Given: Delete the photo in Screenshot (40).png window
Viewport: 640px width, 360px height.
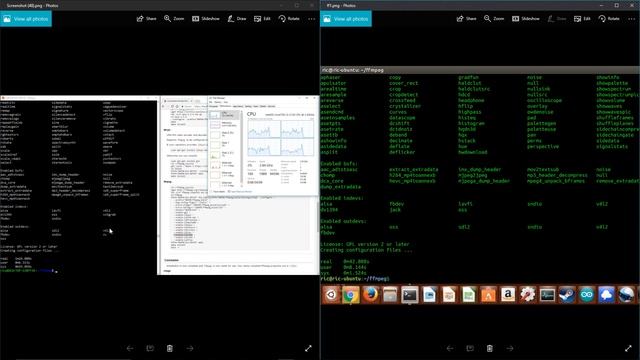Looking at the screenshot, I should 170,348.
